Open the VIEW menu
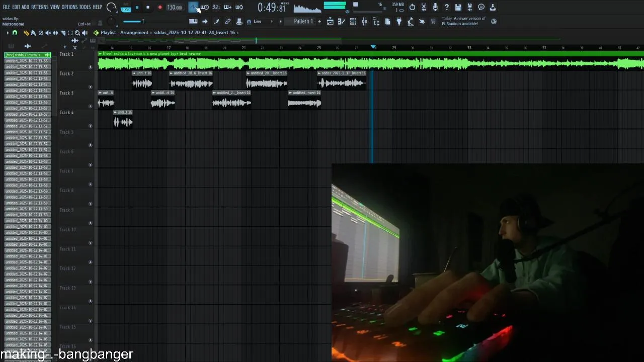 point(55,7)
